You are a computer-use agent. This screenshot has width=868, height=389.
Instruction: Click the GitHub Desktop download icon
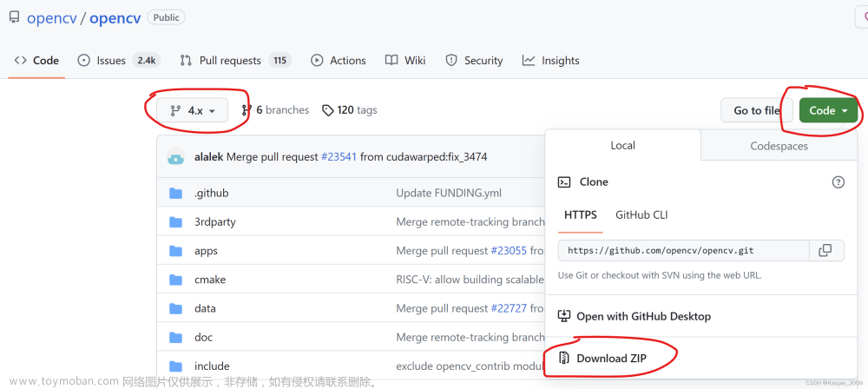(x=563, y=316)
